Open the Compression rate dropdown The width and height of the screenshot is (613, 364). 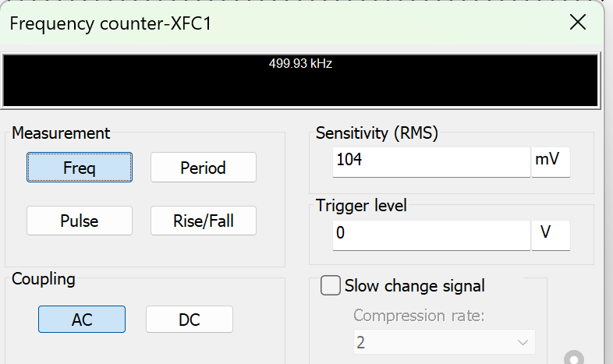point(444,342)
